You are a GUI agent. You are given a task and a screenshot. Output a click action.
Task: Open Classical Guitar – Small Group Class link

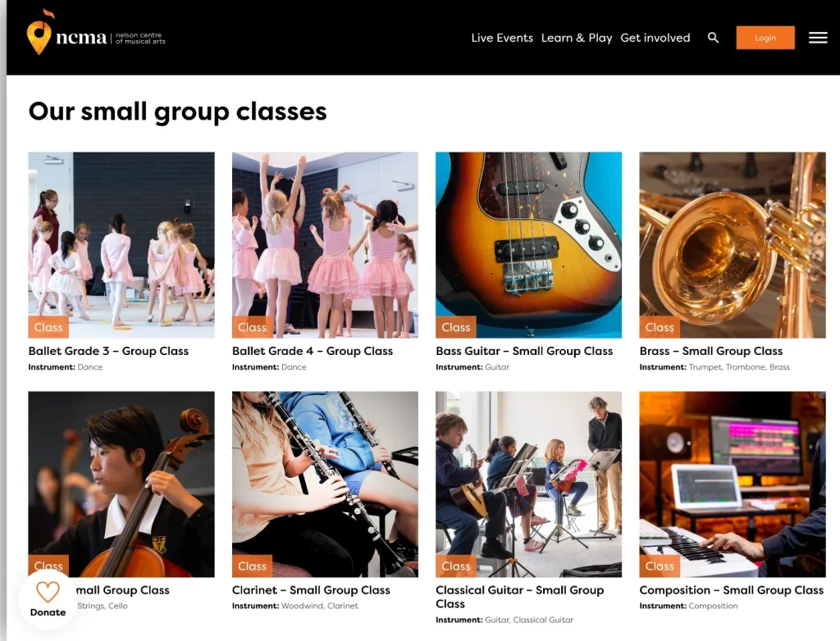coord(519,597)
